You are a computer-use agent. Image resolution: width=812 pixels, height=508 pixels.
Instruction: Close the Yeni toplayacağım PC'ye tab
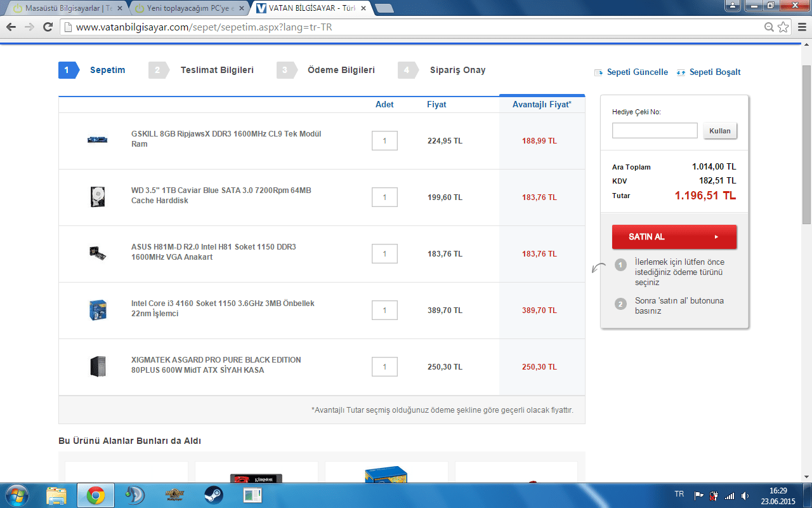pos(241,8)
